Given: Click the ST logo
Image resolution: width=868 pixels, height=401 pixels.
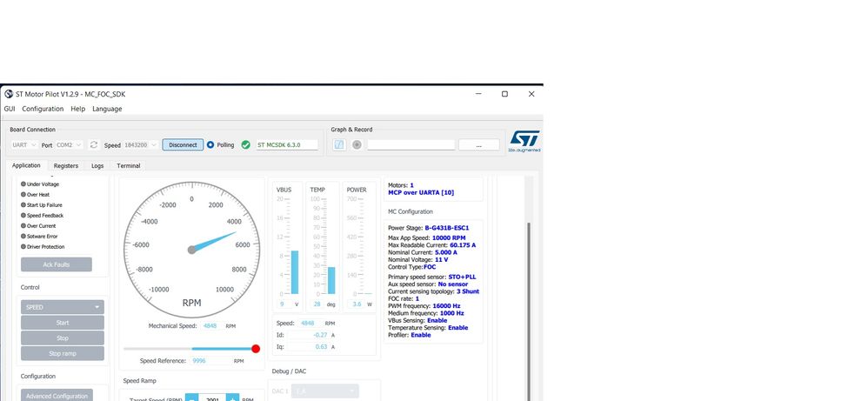Looking at the screenshot, I should [524, 141].
